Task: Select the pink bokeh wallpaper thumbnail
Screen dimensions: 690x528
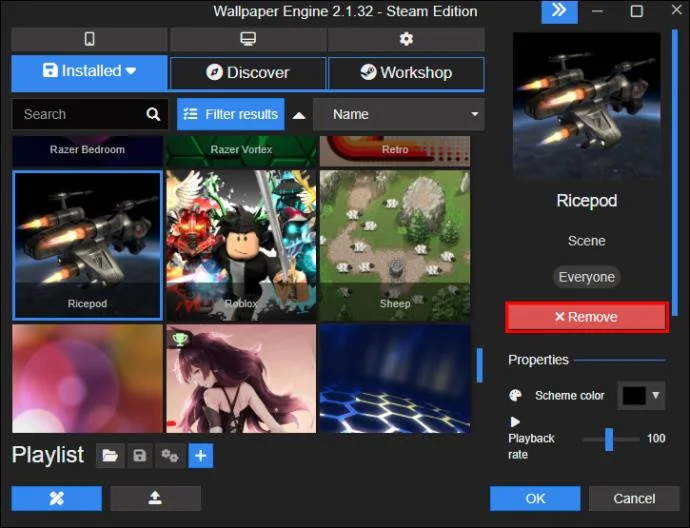Action: 87,379
